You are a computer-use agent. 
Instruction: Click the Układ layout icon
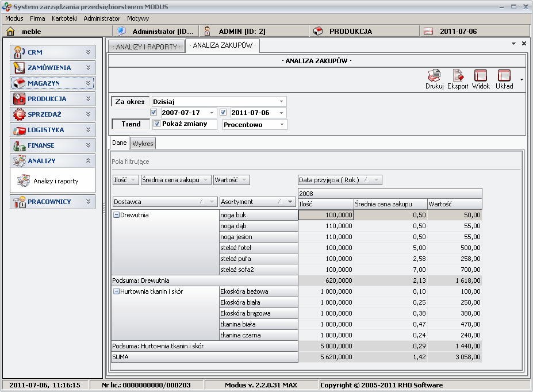(504, 76)
